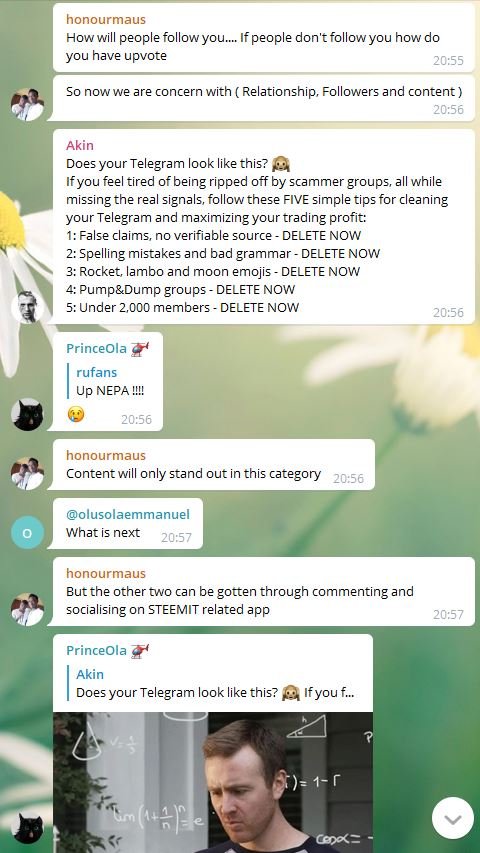Open the honourmaus sender name at top
This screenshot has width=480, height=853.
(106, 20)
